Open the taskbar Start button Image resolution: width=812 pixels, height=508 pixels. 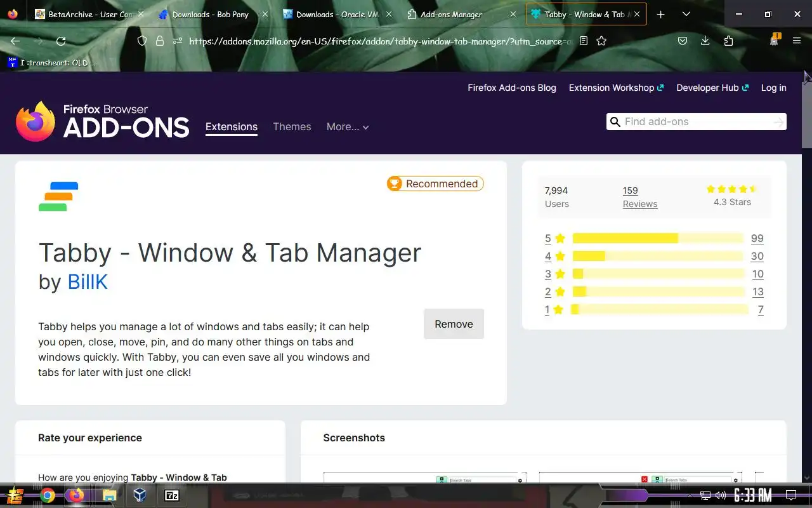click(x=16, y=495)
